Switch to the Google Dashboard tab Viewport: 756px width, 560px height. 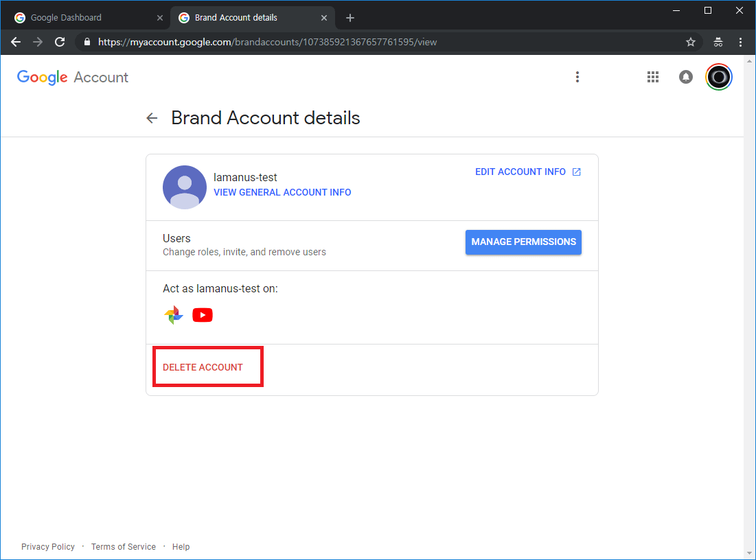76,18
